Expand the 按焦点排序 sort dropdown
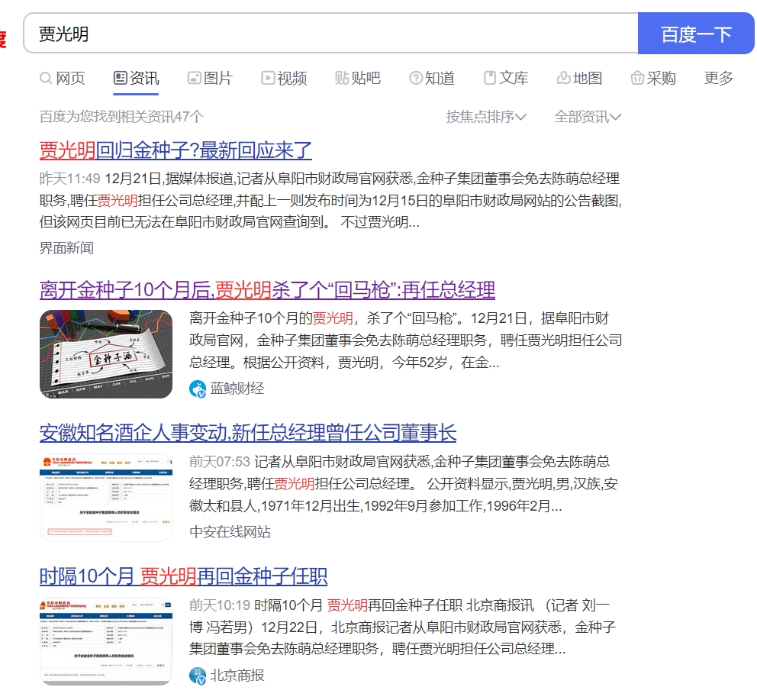The width and height of the screenshot is (757, 700). point(485,117)
